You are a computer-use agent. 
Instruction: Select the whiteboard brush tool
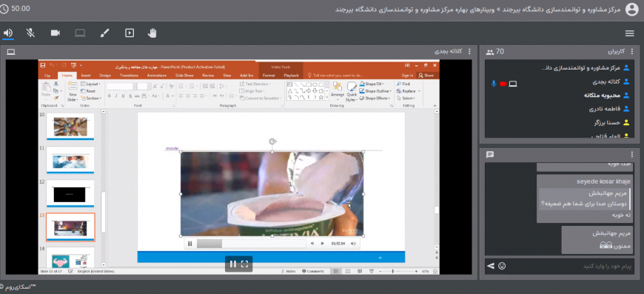tap(104, 33)
